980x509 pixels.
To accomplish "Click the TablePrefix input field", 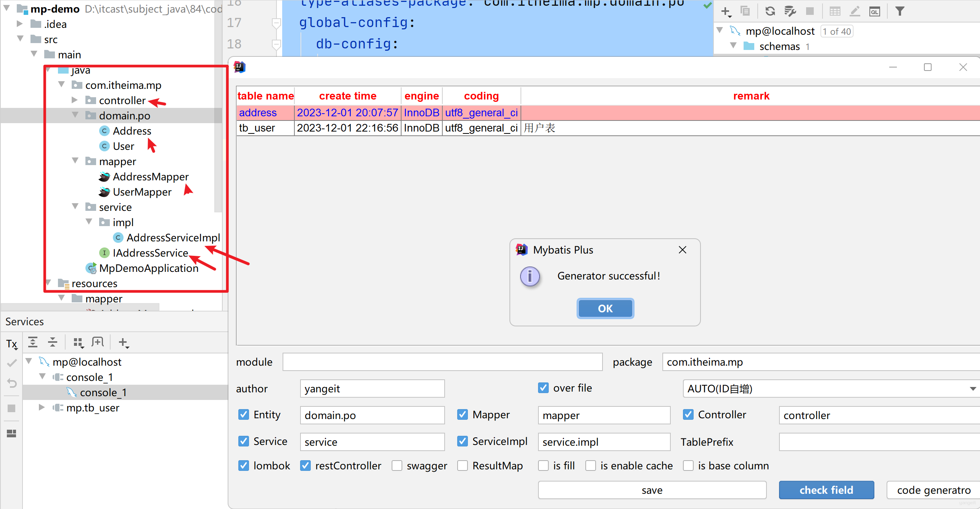I will click(879, 442).
